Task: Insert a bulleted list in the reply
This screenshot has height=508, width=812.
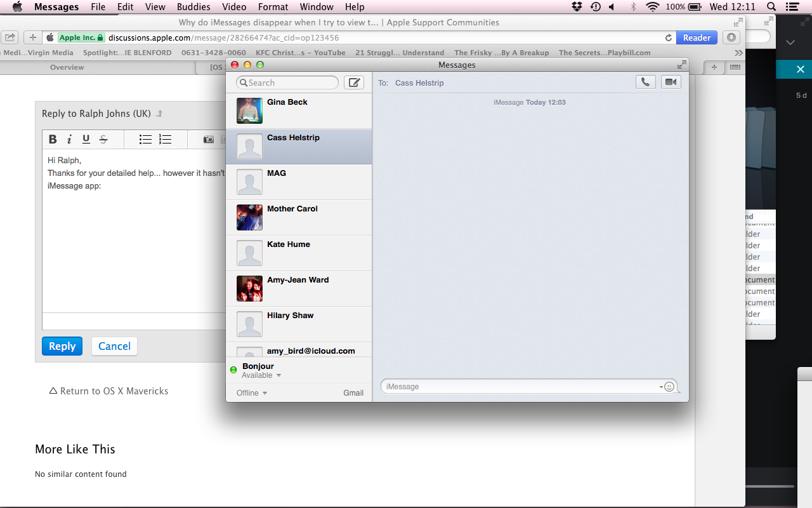Action: point(145,140)
